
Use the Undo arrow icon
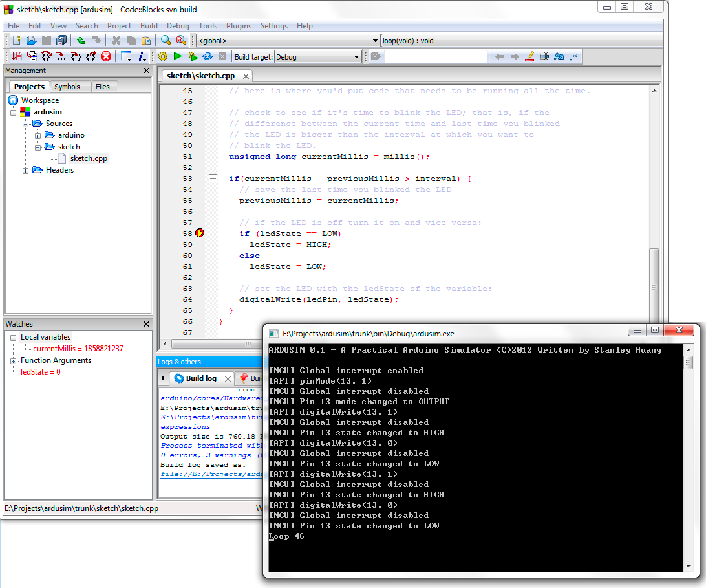(81, 40)
